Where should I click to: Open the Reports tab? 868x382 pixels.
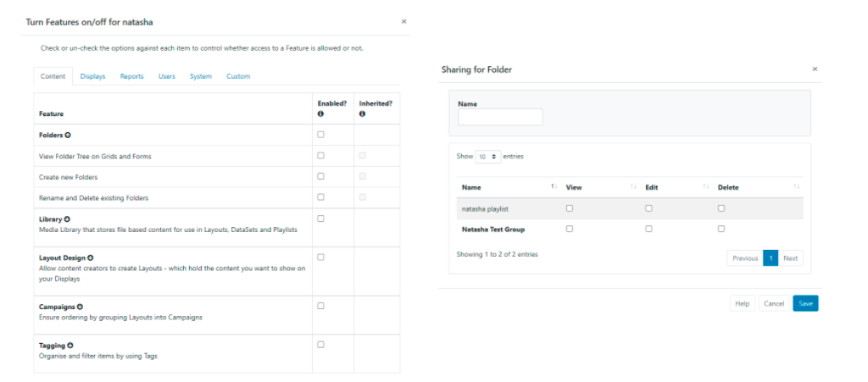coord(131,76)
